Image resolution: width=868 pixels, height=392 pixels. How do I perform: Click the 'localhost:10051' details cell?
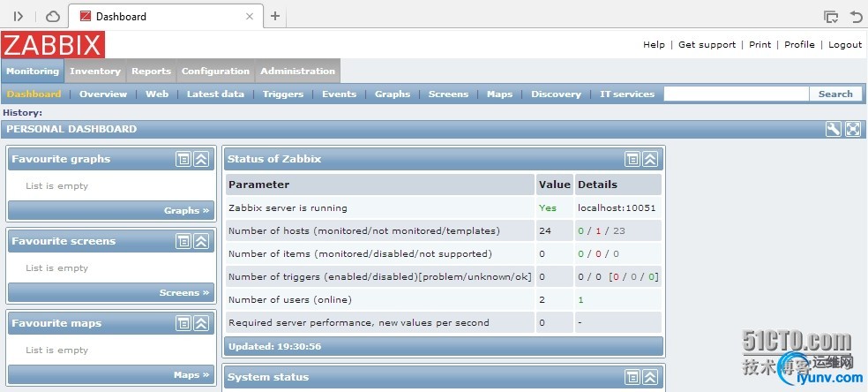(x=617, y=208)
